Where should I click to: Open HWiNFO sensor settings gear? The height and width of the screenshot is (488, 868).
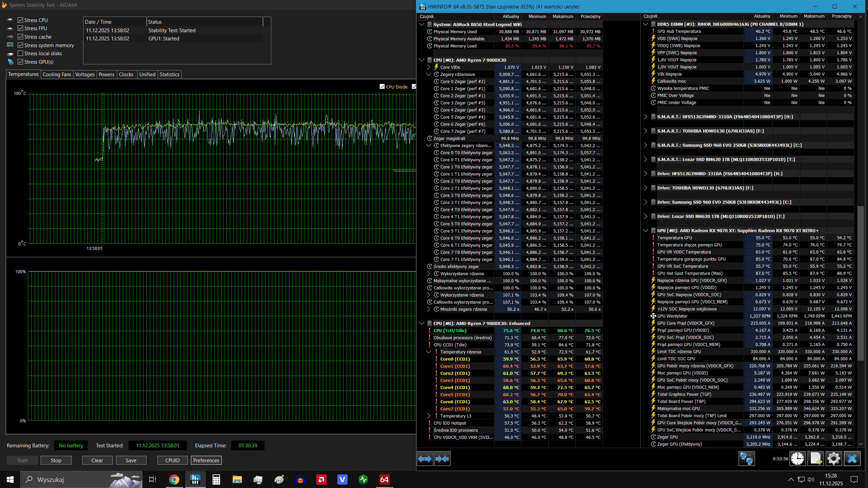point(834,459)
